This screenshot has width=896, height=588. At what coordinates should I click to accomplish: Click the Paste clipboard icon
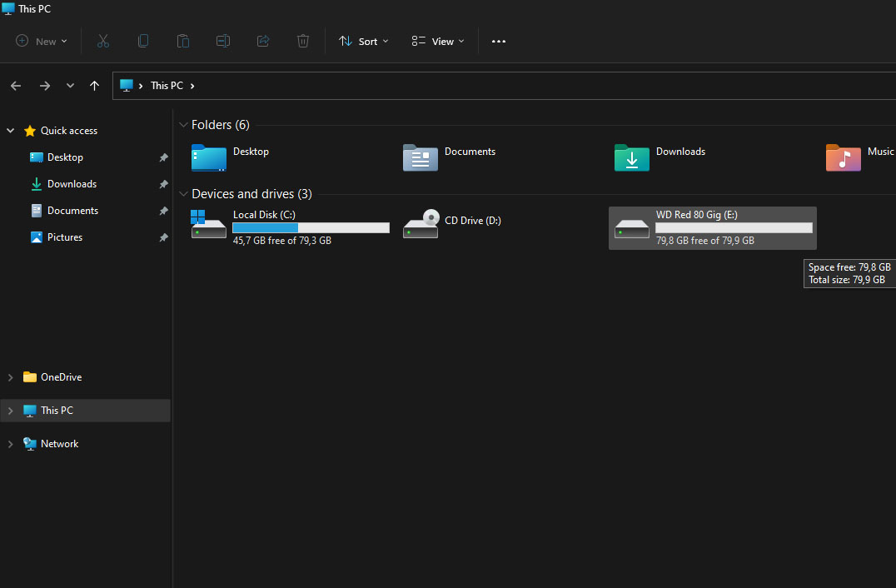point(183,41)
